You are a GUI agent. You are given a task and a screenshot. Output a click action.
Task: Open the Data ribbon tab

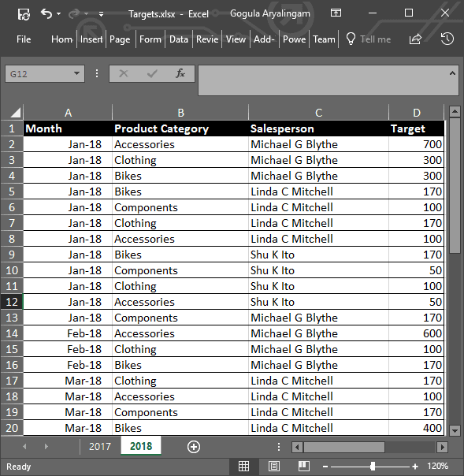[x=179, y=39]
